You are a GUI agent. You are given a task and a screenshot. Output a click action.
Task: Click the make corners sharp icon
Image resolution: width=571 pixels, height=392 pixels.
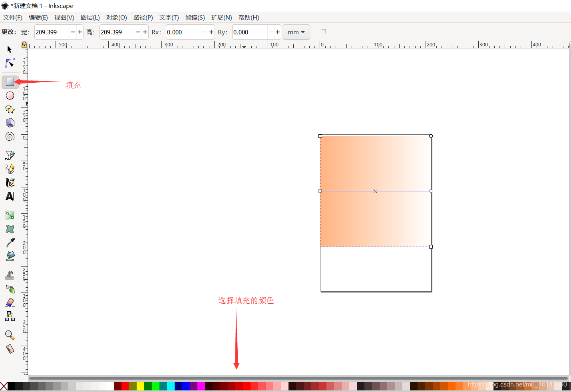click(x=323, y=32)
